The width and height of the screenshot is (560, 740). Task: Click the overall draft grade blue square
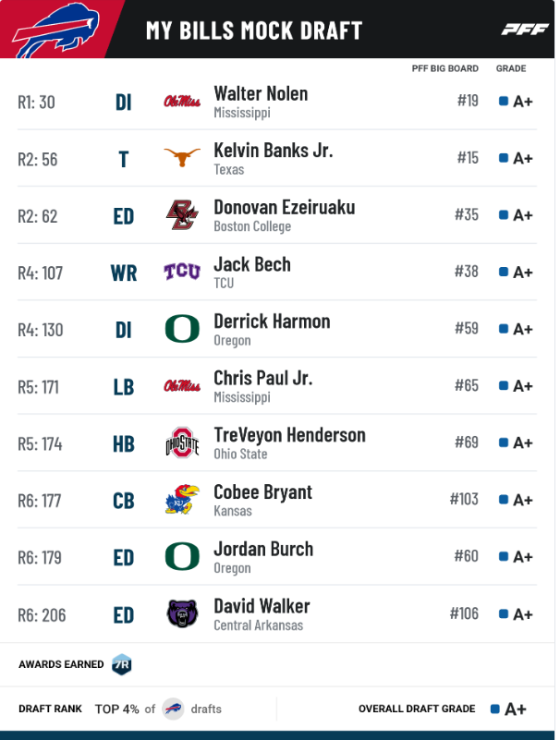pyautogui.click(x=494, y=709)
